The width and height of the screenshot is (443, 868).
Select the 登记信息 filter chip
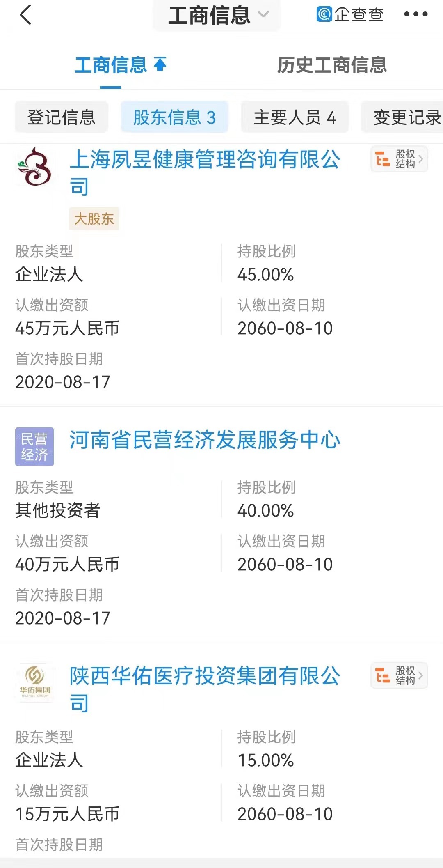point(62,117)
